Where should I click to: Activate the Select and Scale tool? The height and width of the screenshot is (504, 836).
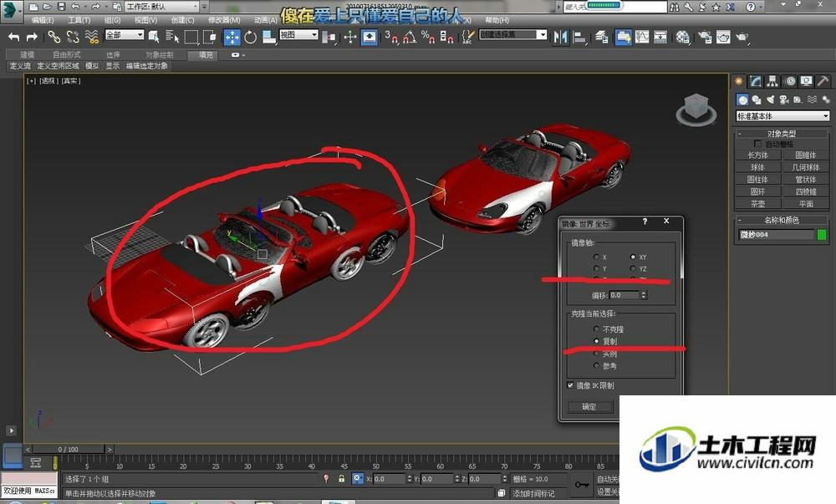coord(269,37)
